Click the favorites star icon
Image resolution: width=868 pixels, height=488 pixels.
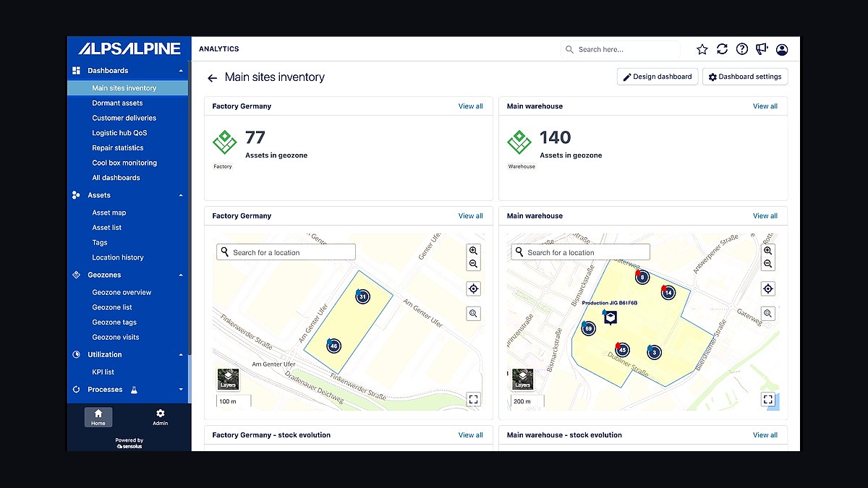click(702, 49)
